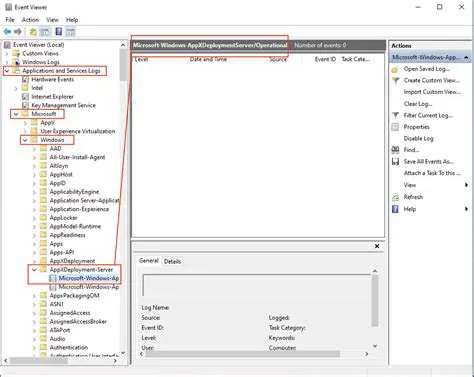Screen dimensions: 474x377
Task: Collapse the Windows tree node
Action: (25, 140)
